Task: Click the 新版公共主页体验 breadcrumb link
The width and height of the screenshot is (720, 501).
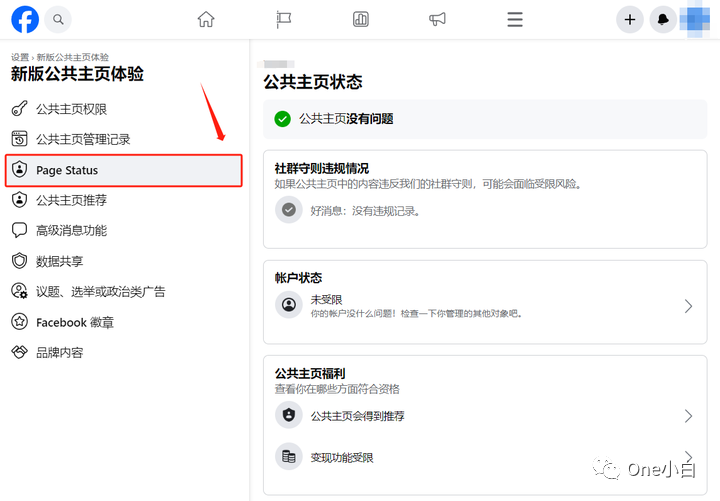Action: [73, 57]
